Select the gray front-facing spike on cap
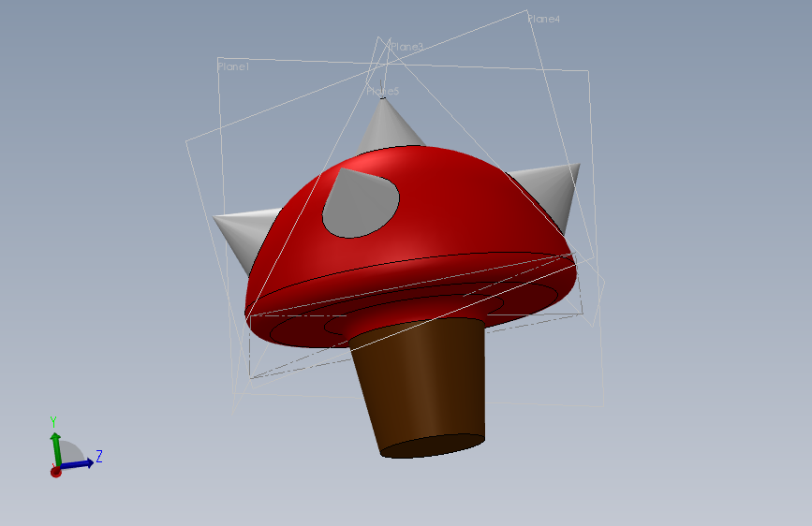812x526 pixels. [x=360, y=204]
